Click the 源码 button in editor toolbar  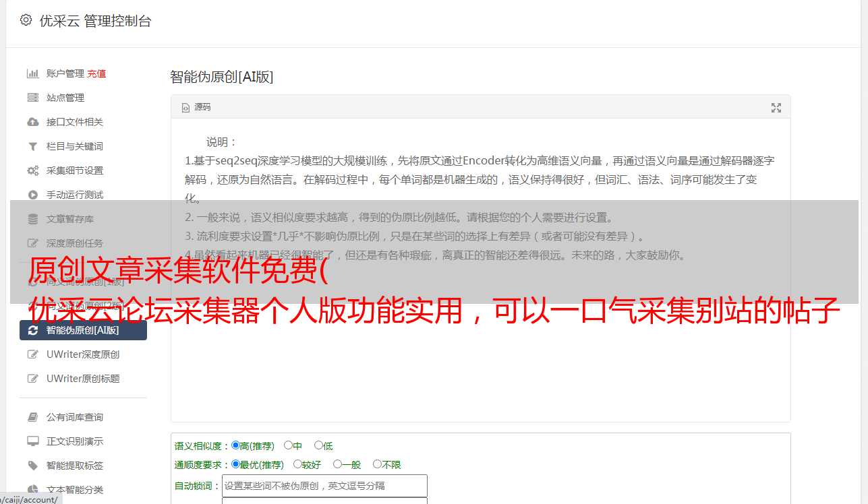tap(196, 107)
